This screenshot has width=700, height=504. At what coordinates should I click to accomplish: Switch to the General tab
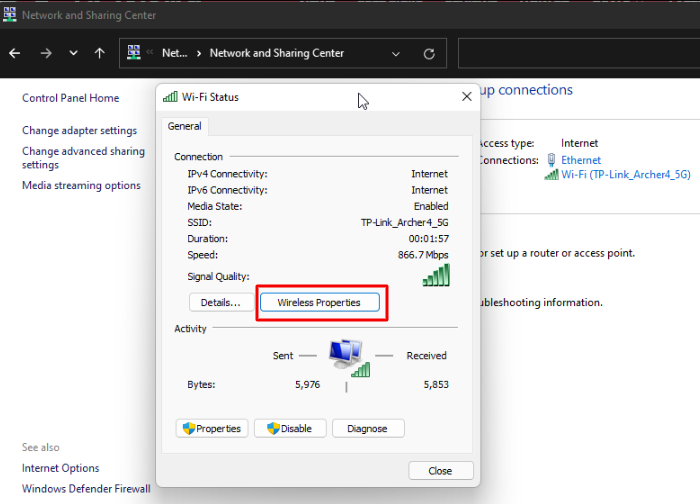click(x=184, y=126)
